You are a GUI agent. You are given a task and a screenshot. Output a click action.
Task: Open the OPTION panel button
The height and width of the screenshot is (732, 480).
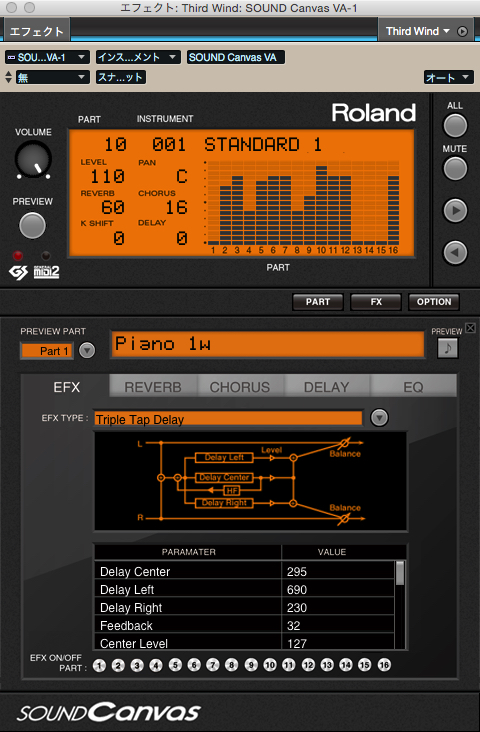pos(434,302)
